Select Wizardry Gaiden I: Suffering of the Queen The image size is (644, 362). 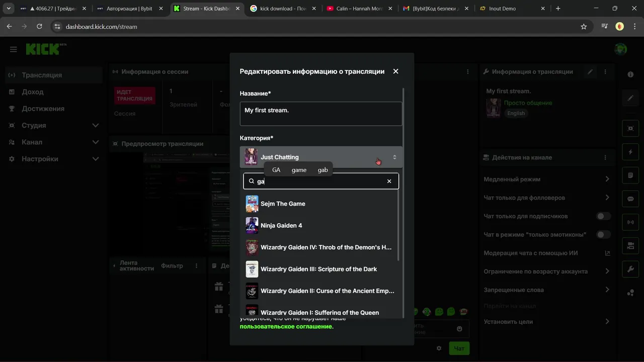[320, 311]
